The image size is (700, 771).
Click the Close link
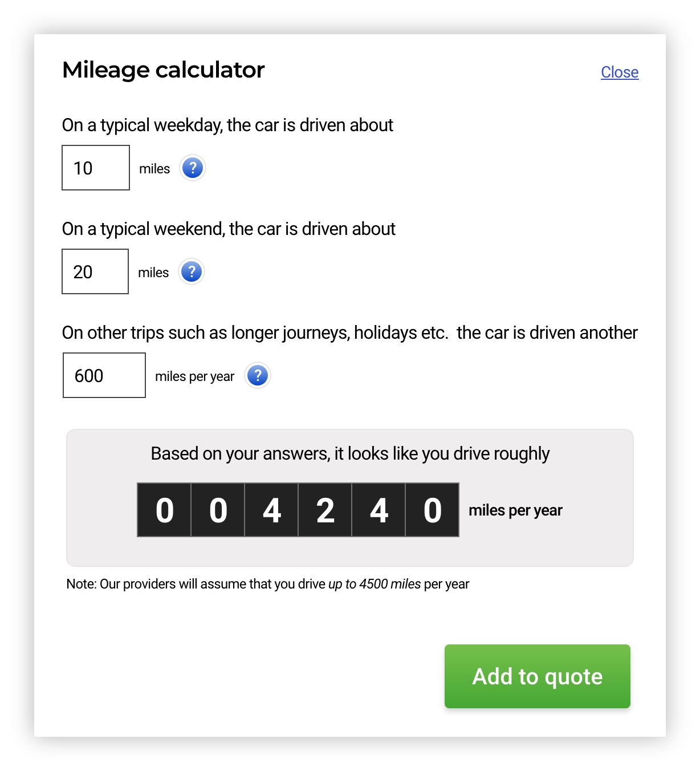pos(619,72)
